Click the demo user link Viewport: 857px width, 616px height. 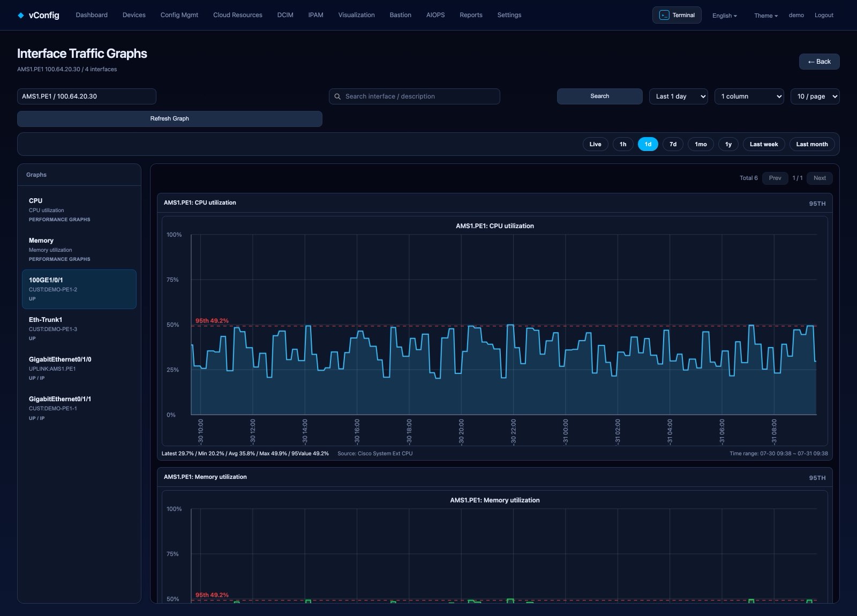(796, 15)
